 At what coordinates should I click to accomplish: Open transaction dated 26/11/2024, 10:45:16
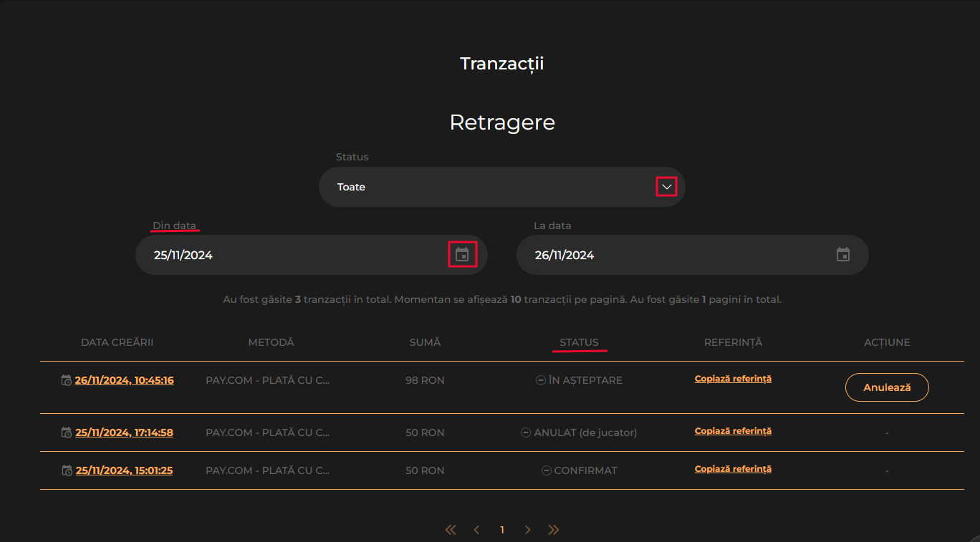coord(124,380)
